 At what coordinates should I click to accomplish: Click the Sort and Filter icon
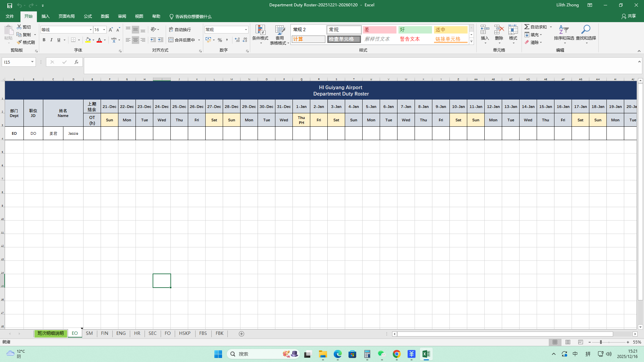click(x=563, y=30)
